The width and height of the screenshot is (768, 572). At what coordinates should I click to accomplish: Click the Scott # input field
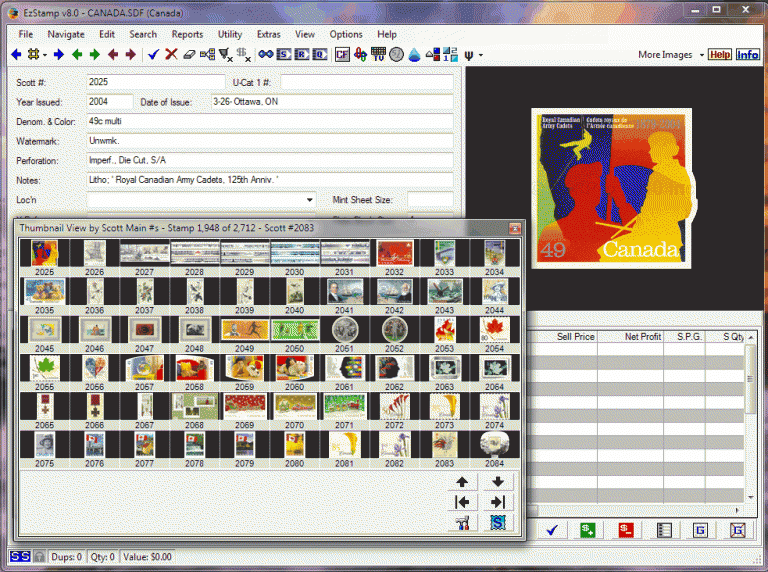(156, 82)
